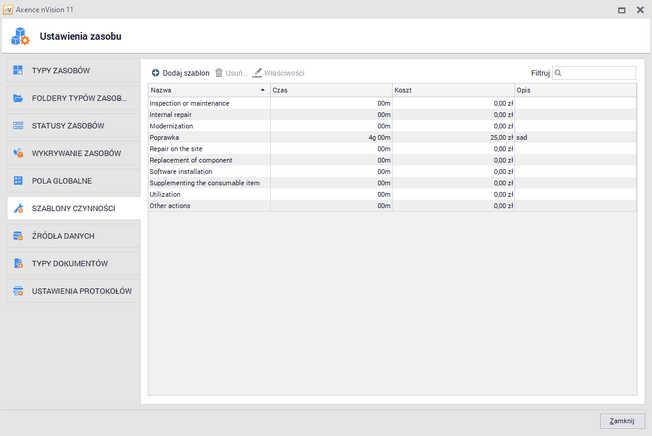This screenshot has height=436, width=652.
Task: Click the Wykrywanie zasobów sidebar icon
Action: point(19,153)
